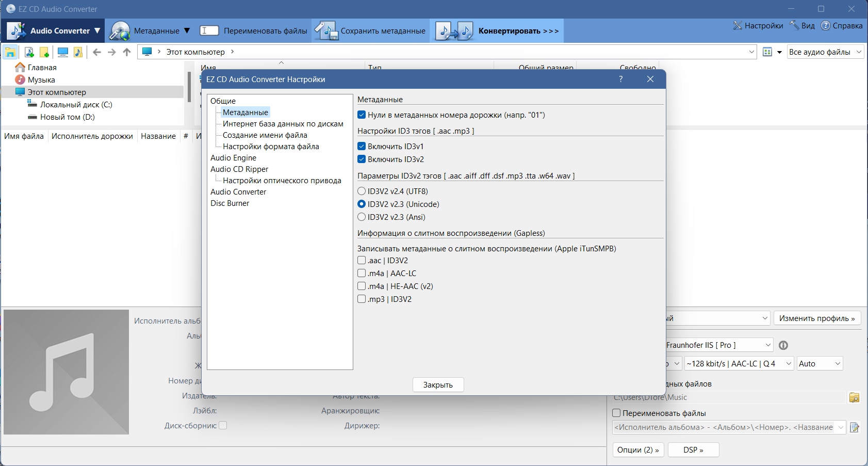Enable .mp3 | ID3V2 gapless checkbox
This screenshot has height=466, width=868.
point(362,299)
